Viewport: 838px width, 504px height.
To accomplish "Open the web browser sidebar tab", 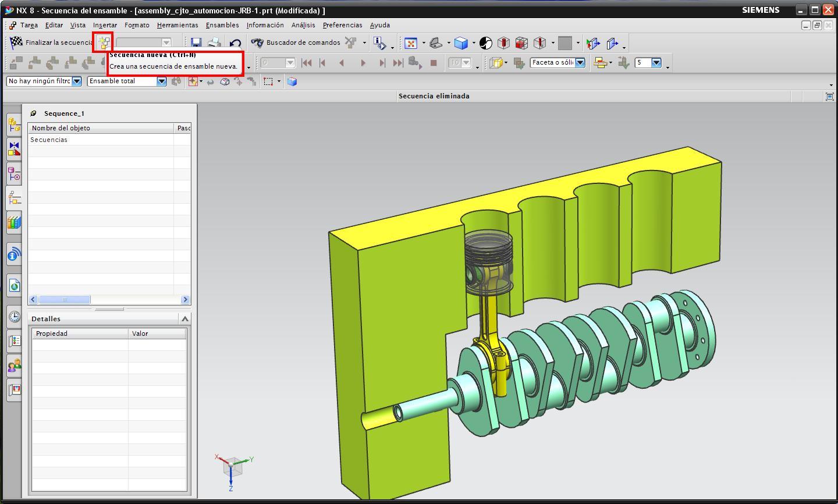I will pyautogui.click(x=14, y=285).
